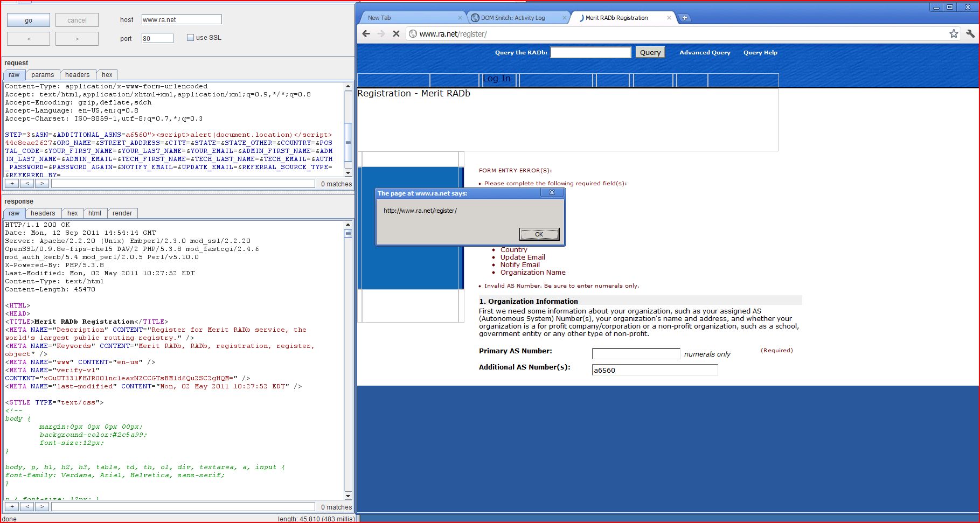
Task: Click OK in the alert dialog
Action: [x=539, y=234]
